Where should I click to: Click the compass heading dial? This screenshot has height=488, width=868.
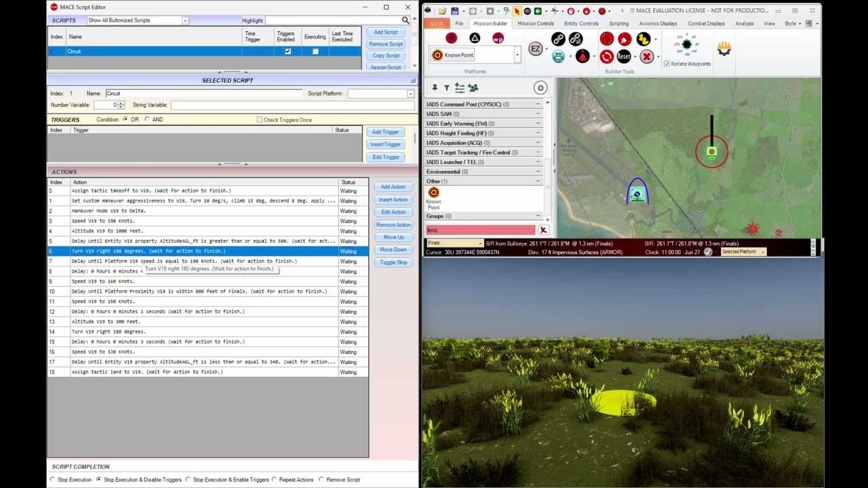click(686, 45)
